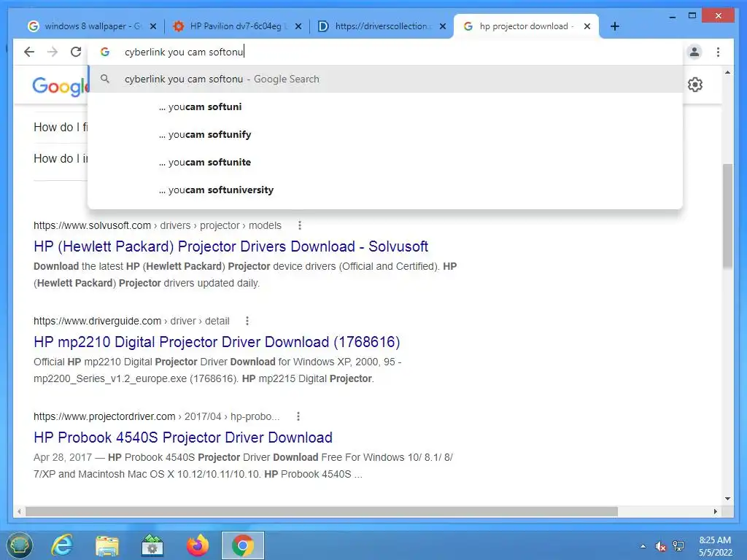Image resolution: width=747 pixels, height=560 pixels.
Task: Go back to the previous page
Action: tap(29, 52)
